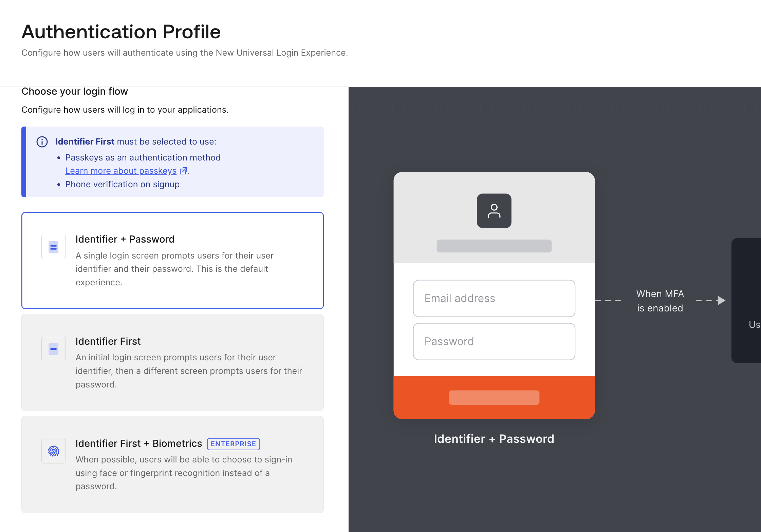The width and height of the screenshot is (761, 532).
Task: Select the Identifier + Password login flow
Action: tap(172, 261)
